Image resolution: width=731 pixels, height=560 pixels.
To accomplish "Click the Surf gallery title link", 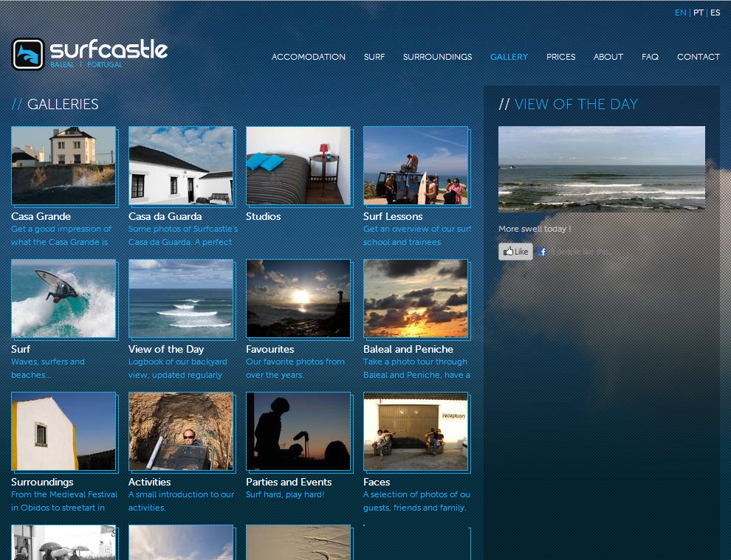I will (x=21, y=350).
